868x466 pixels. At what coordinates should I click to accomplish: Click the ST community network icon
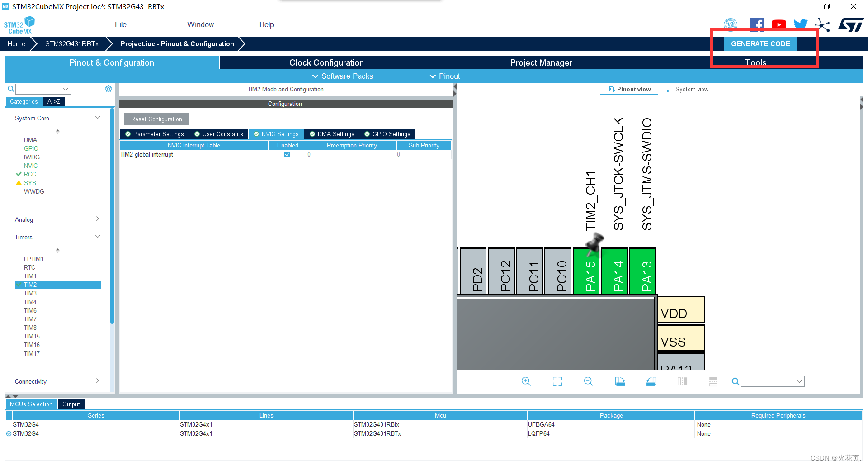click(x=822, y=25)
